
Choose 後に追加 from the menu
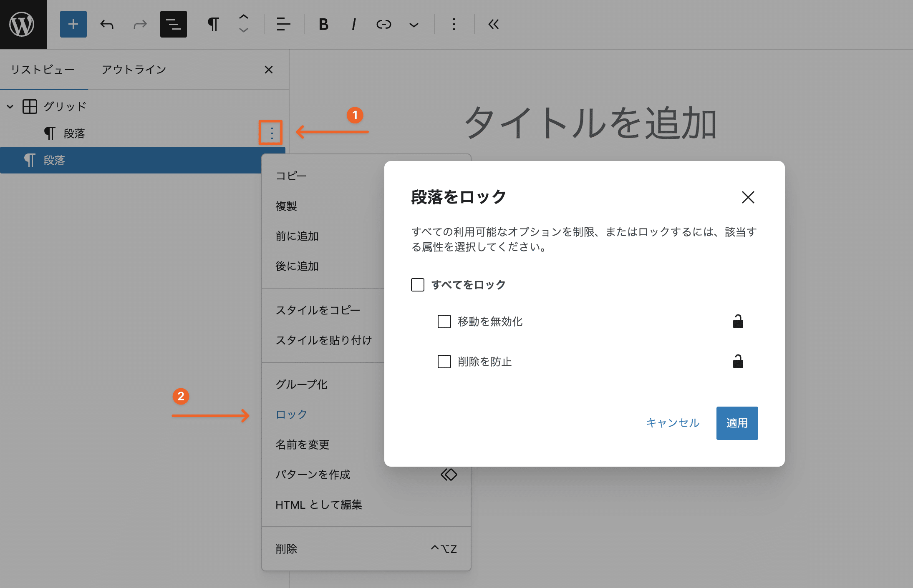click(297, 266)
